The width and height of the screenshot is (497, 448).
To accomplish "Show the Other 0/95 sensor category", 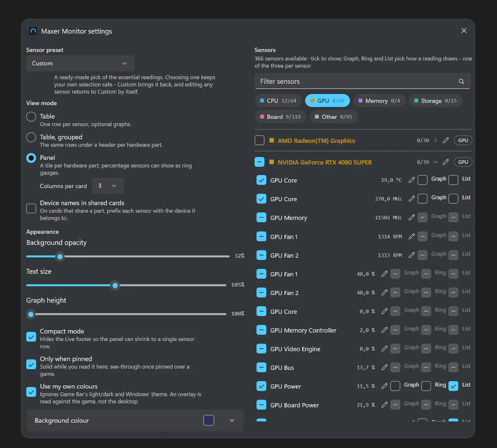I will pos(333,117).
